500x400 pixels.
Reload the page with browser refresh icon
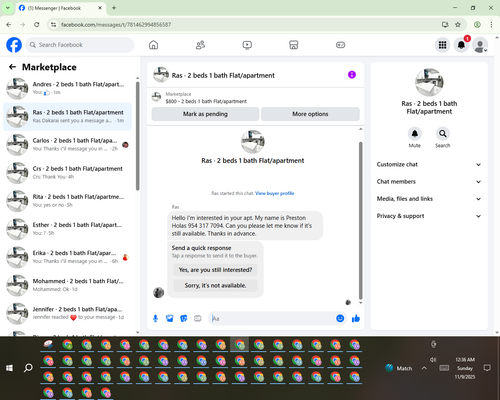37,24
